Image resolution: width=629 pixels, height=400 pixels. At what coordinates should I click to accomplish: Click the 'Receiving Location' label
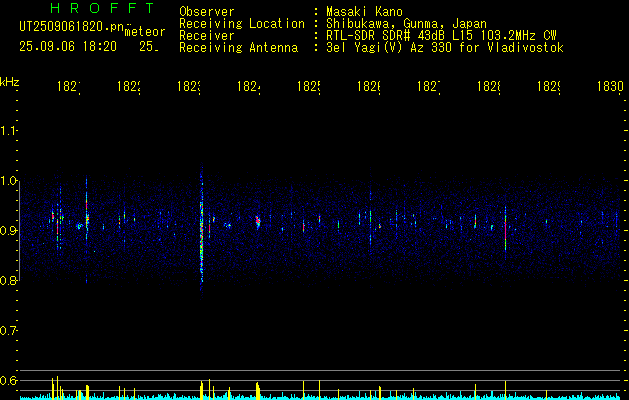click(242, 24)
